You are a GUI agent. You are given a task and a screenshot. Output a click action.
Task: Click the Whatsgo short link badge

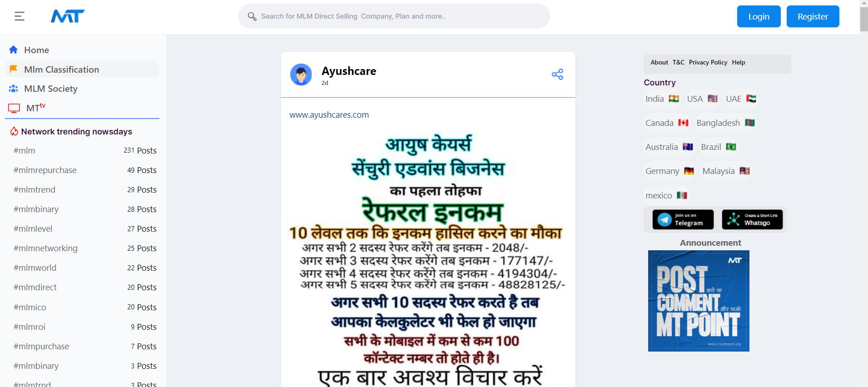(x=752, y=219)
